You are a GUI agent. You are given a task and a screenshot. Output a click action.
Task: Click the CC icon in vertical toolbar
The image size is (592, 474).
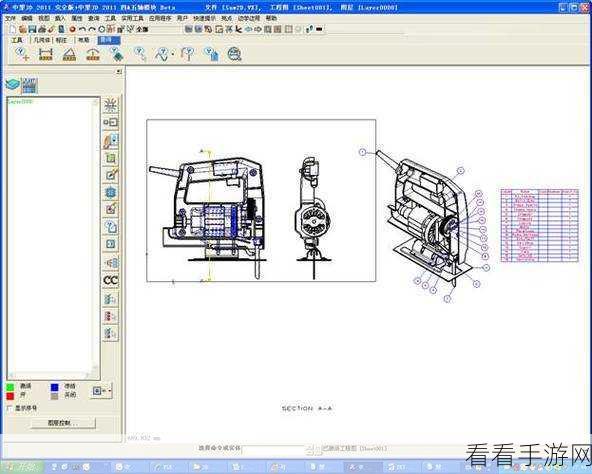pyautogui.click(x=111, y=280)
